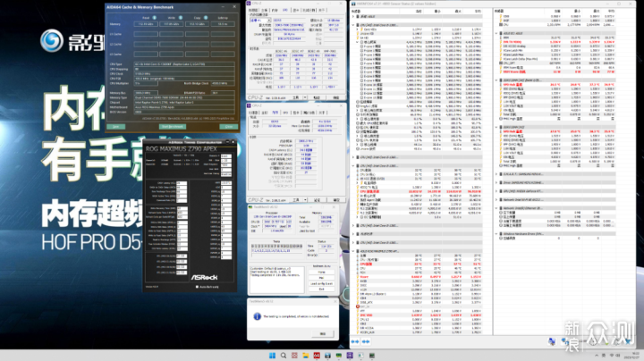Collapse the core clocks subtree in HWiNFO
Viewport: 644px width, 361px height.
coord(357,42)
